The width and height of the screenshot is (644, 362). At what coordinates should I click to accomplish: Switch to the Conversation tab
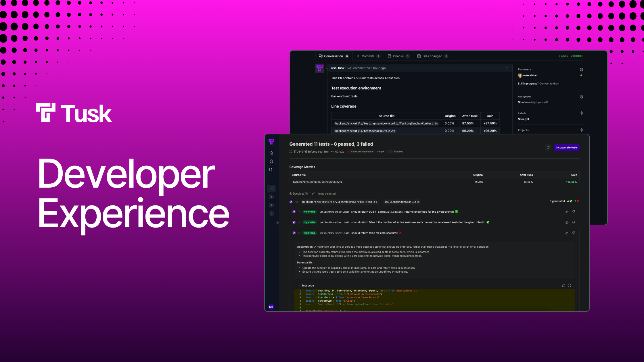pyautogui.click(x=334, y=56)
